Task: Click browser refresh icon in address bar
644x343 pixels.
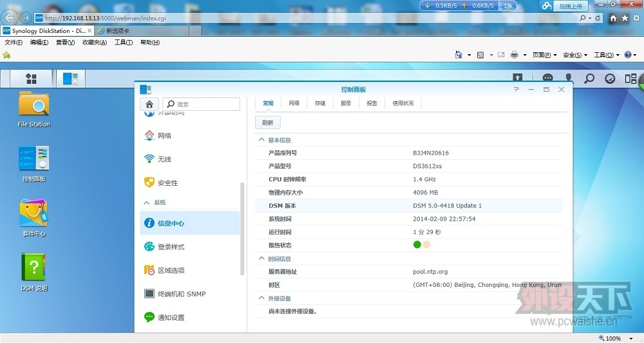Action: tap(598, 18)
